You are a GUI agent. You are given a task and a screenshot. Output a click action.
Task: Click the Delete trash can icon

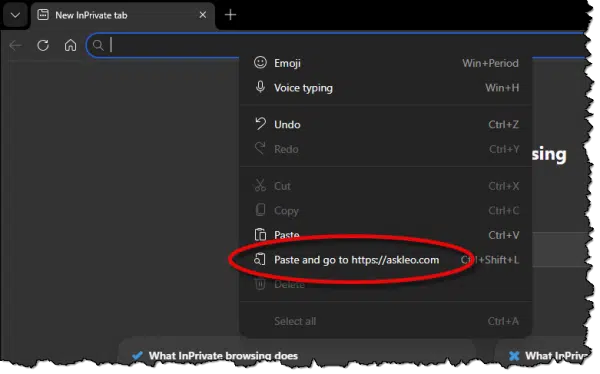[x=260, y=284]
